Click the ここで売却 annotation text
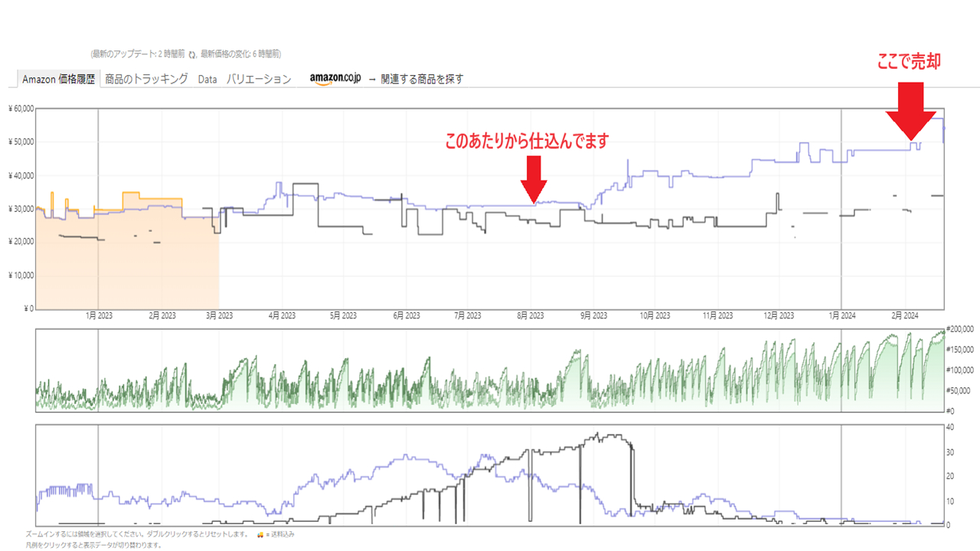This screenshot has height=551, width=980. tap(908, 64)
